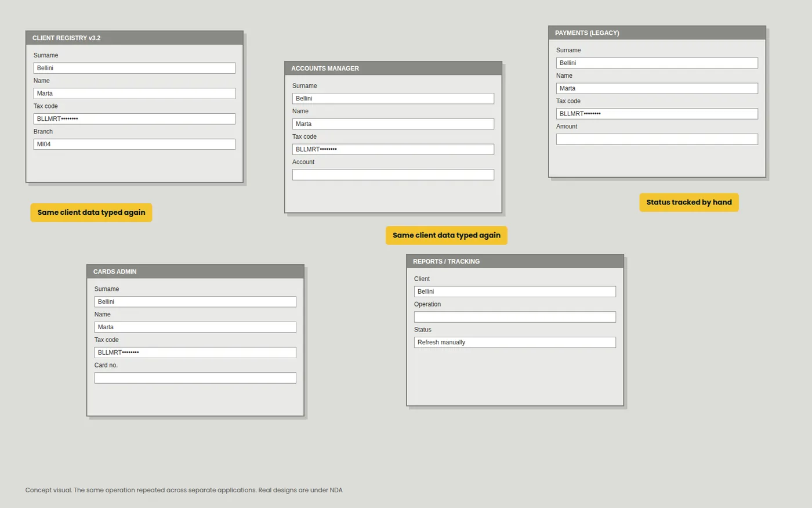Click the Branch field containing MI04
Screen dimensions: 812x508
tap(135, 145)
